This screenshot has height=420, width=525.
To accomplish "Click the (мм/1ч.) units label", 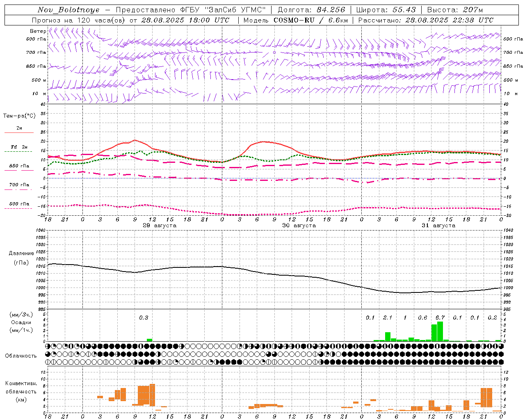I will (x=21, y=330).
